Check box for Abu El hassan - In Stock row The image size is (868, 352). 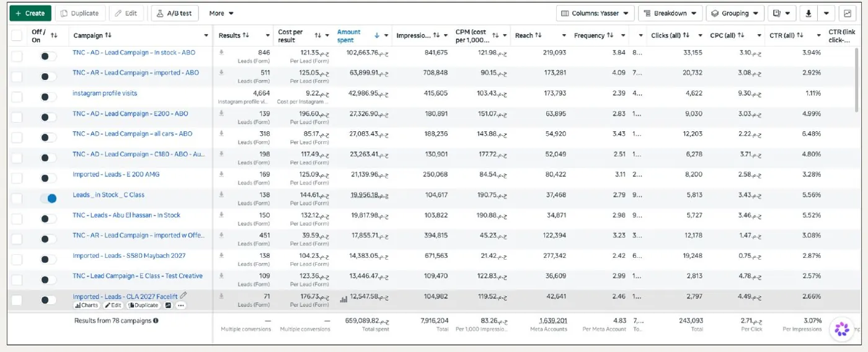[x=17, y=219]
